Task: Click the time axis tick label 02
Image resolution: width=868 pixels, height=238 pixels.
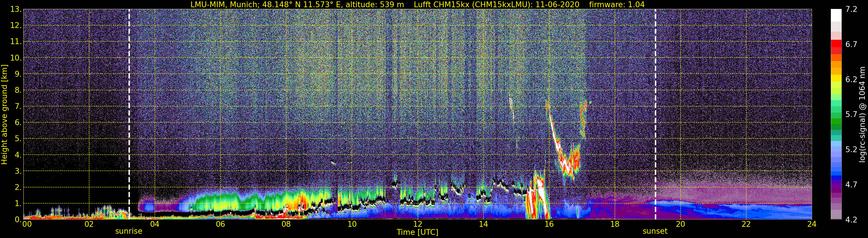Action: [x=89, y=224]
